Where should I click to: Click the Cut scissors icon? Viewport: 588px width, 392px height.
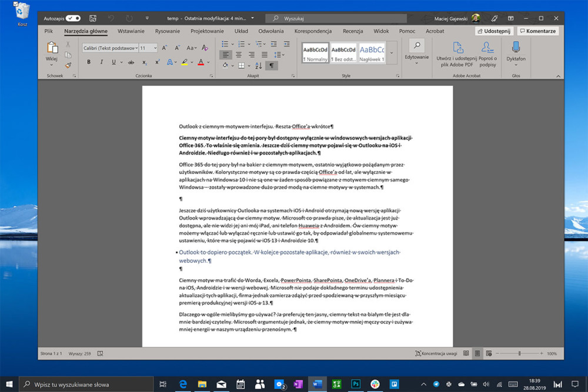click(68, 44)
